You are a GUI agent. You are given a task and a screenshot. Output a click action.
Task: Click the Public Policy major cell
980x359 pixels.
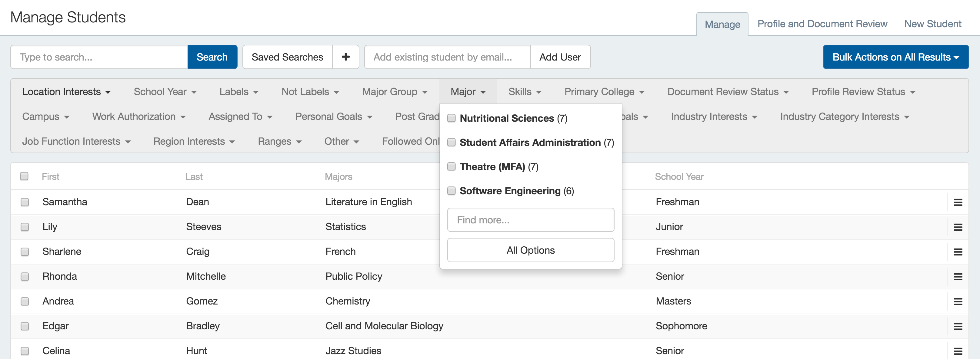354,276
